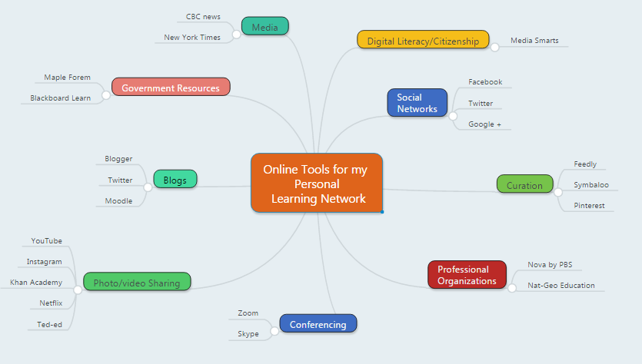
Task: Click the Khan Academy subtopic
Action: pos(36,283)
